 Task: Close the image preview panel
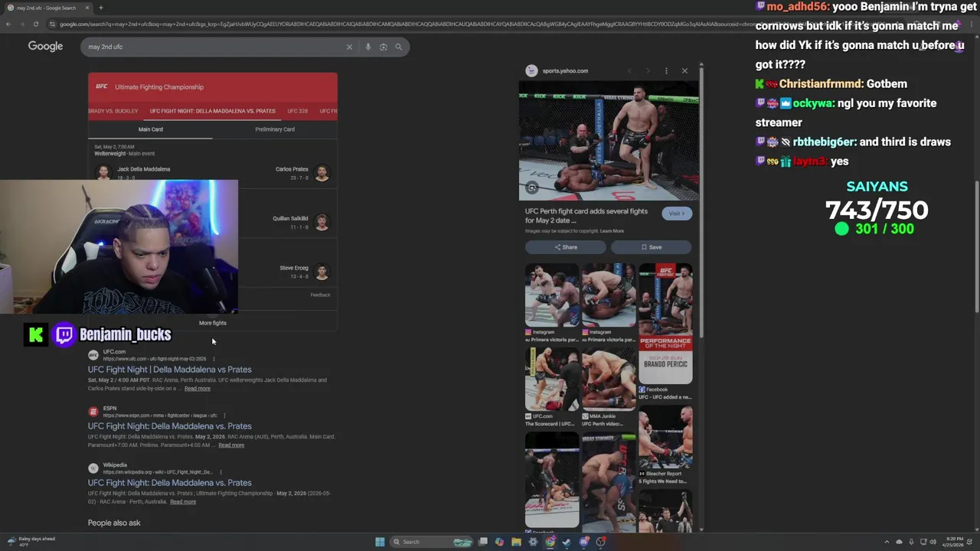point(684,70)
